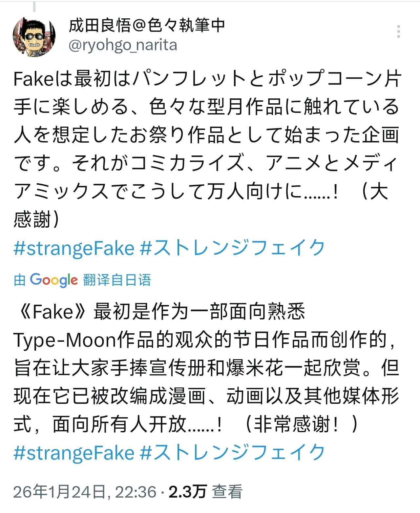Image resolution: width=420 pixels, height=513 pixels.
Task: Open the #ストレンジフェイク hashtag in the original tweet
Action: (232, 248)
